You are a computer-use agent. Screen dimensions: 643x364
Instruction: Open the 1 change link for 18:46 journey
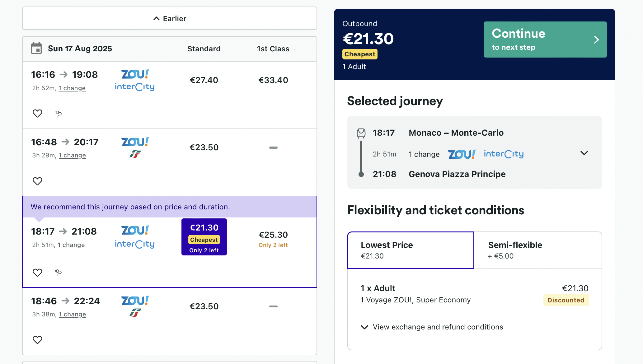(73, 314)
